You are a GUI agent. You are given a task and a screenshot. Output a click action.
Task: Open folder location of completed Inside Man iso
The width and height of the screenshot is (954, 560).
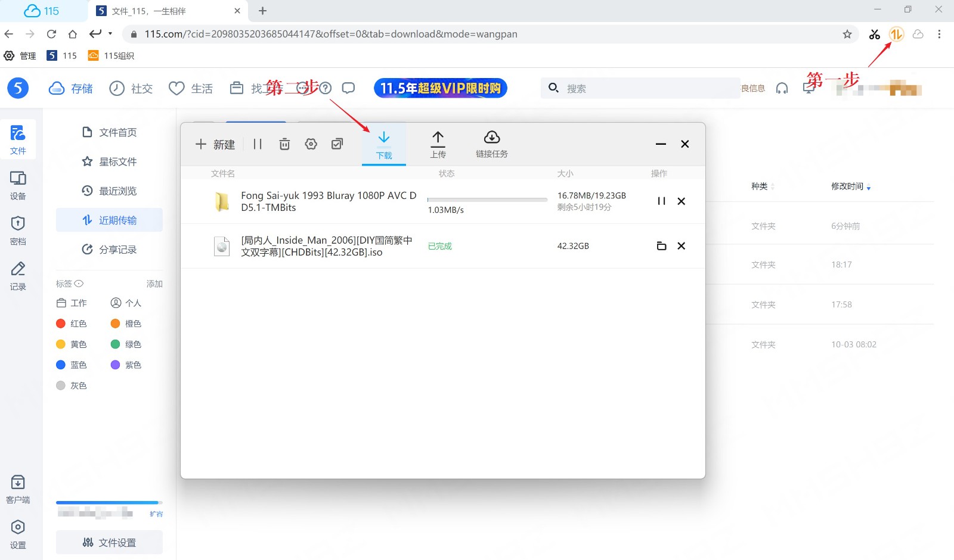tap(661, 246)
